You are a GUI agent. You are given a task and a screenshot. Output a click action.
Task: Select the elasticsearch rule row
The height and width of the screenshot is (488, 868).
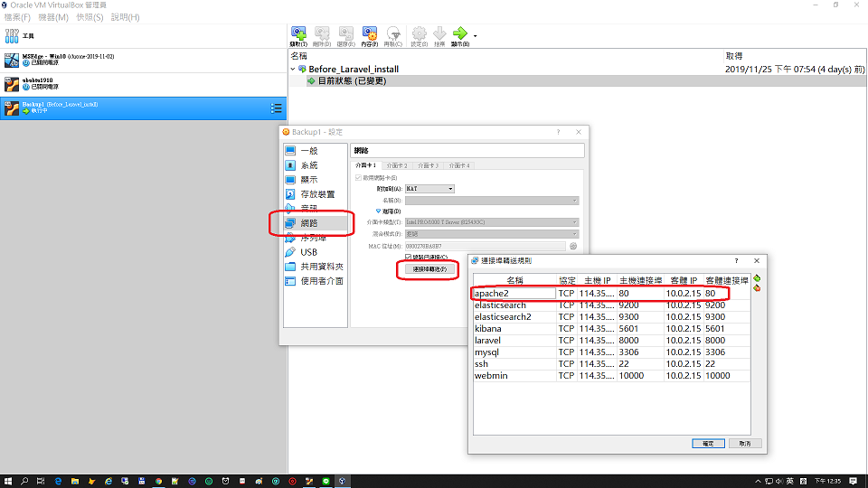pyautogui.click(x=612, y=305)
